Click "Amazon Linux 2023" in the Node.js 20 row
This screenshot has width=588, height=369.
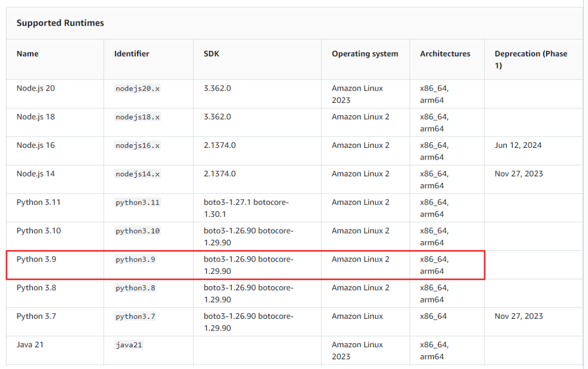[357, 94]
